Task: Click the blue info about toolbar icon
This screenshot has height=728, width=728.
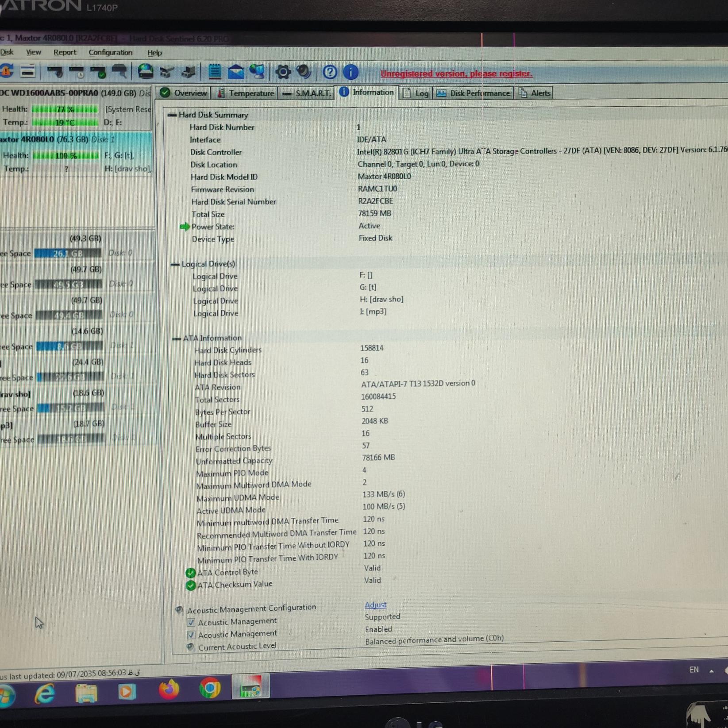Action: [x=351, y=72]
